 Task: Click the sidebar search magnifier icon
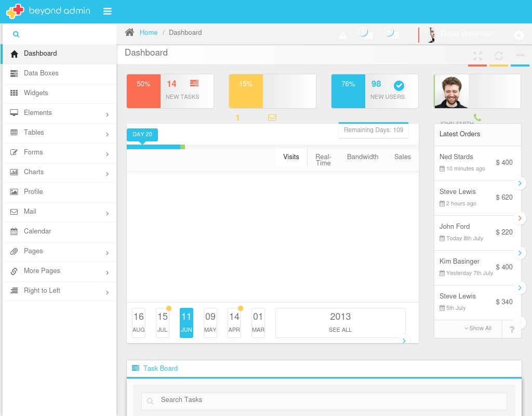(16, 34)
